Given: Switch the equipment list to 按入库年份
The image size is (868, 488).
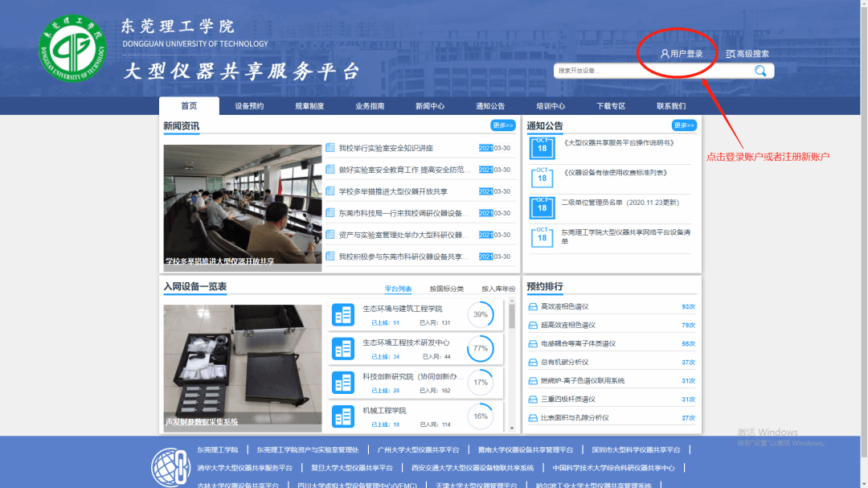Looking at the screenshot, I should tap(498, 289).
